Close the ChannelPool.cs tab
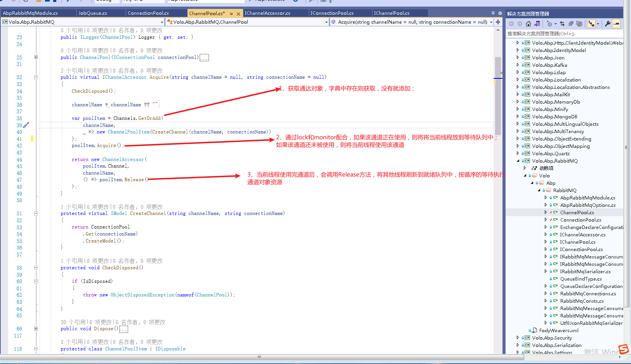 pyautogui.click(x=238, y=14)
